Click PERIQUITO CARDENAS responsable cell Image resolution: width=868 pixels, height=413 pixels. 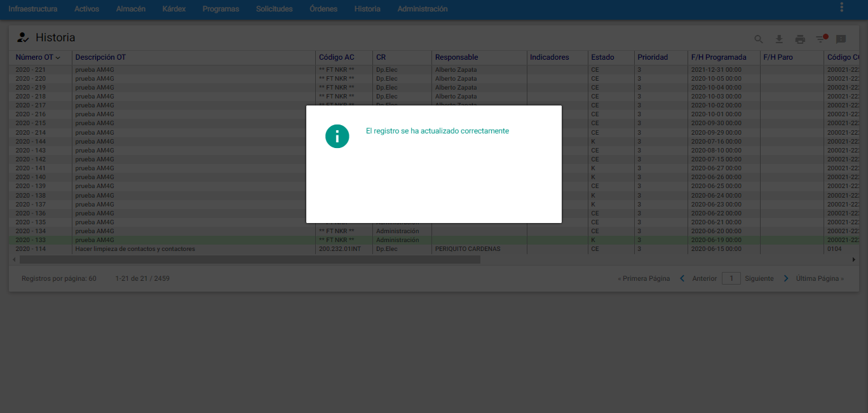coord(468,249)
